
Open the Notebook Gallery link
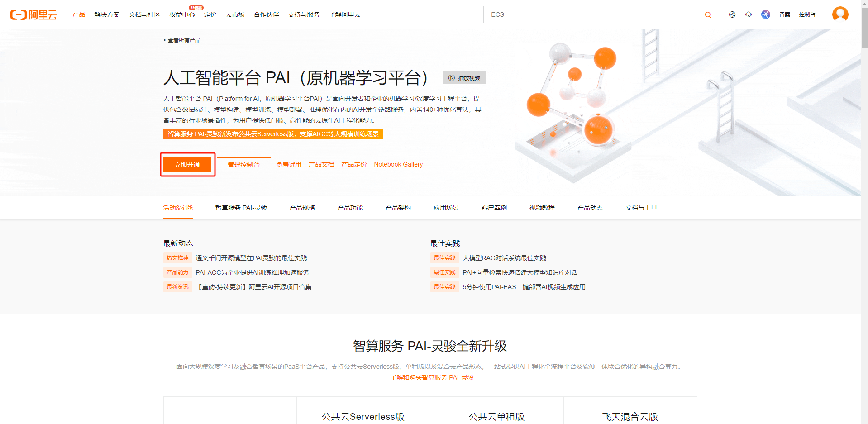coord(398,164)
